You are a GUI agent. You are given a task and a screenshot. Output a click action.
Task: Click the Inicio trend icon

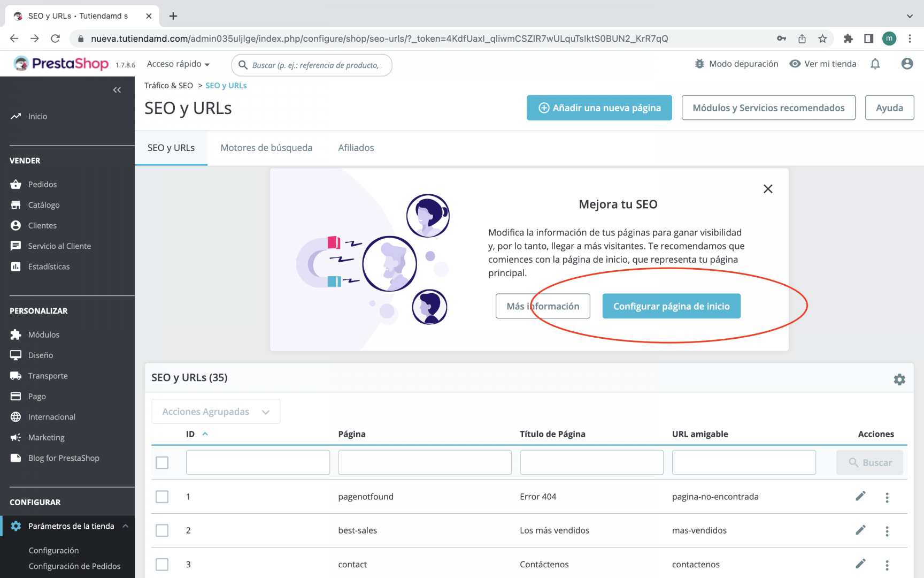point(16,116)
